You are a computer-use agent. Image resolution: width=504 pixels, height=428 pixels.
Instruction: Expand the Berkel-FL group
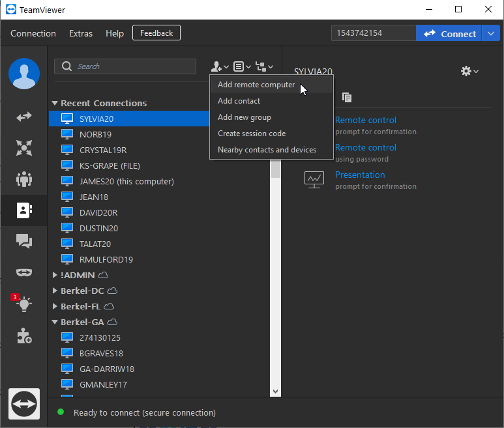55,306
